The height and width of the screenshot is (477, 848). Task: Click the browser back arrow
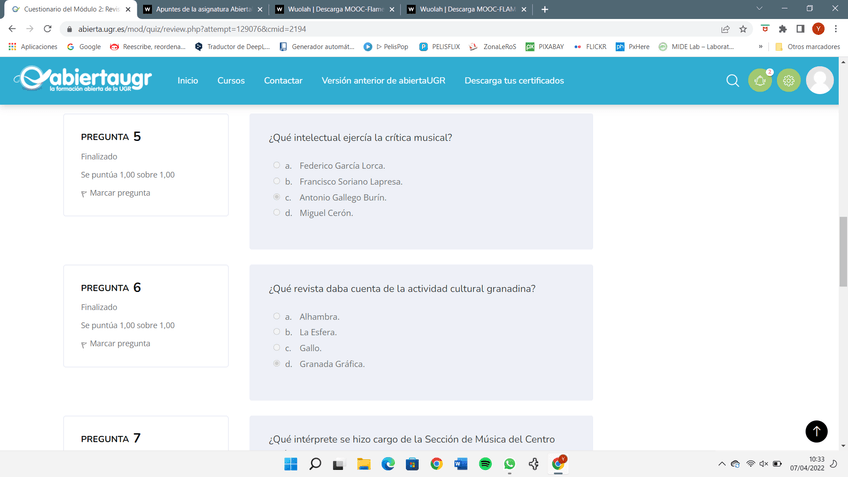point(12,29)
